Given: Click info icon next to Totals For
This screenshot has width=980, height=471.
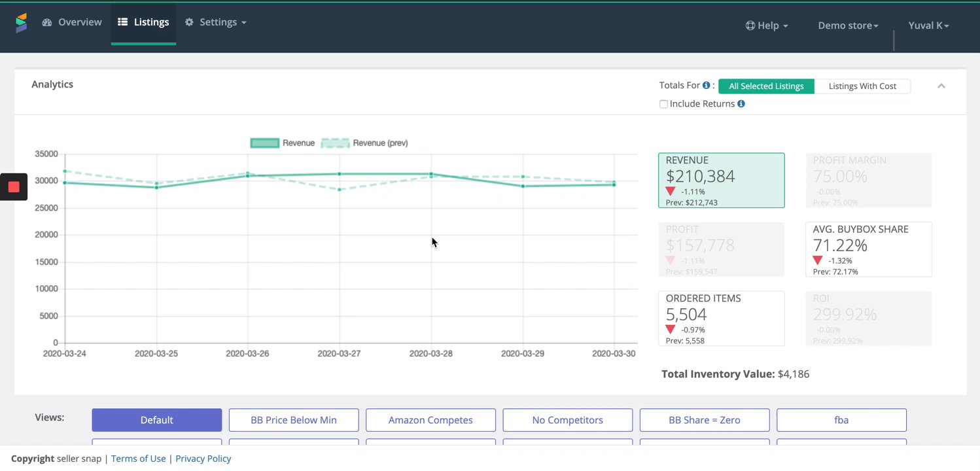Looking at the screenshot, I should [707, 86].
